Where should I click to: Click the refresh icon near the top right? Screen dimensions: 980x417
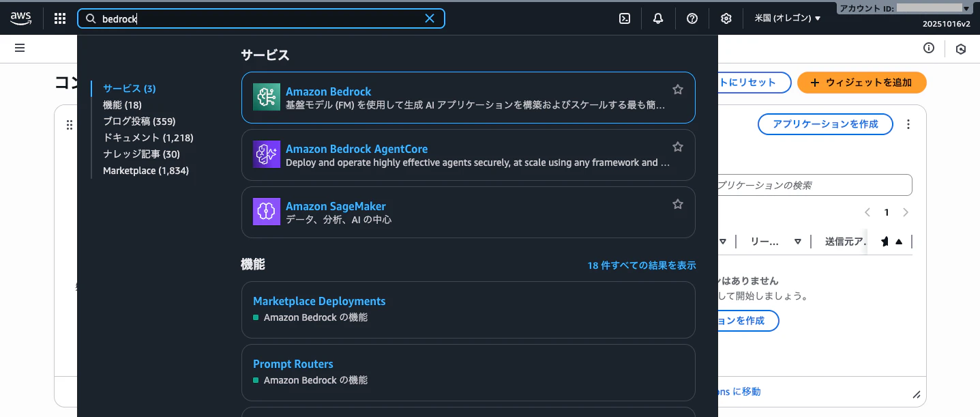point(961,48)
